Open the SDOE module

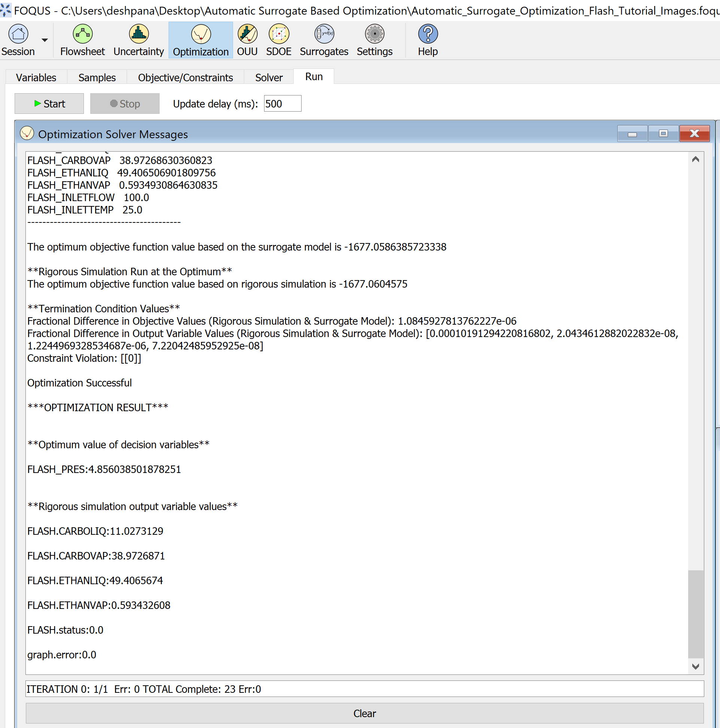pos(279,40)
